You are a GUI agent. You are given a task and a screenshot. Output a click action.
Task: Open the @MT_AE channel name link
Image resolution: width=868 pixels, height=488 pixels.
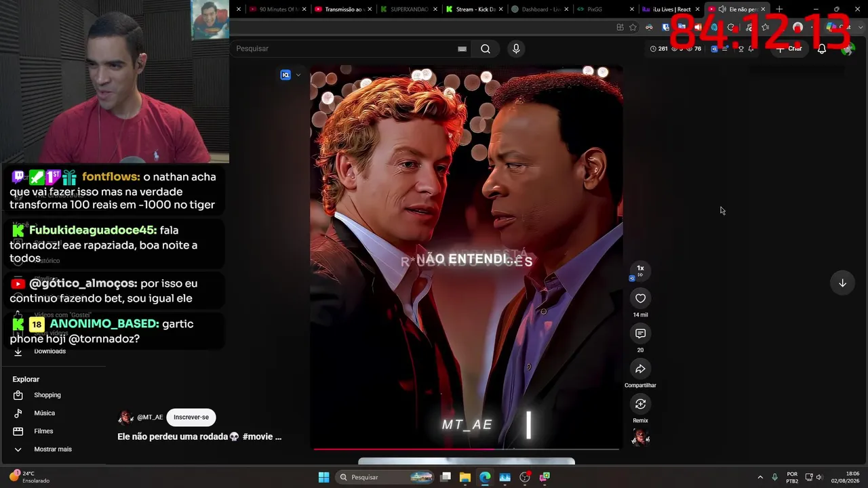coord(150,418)
